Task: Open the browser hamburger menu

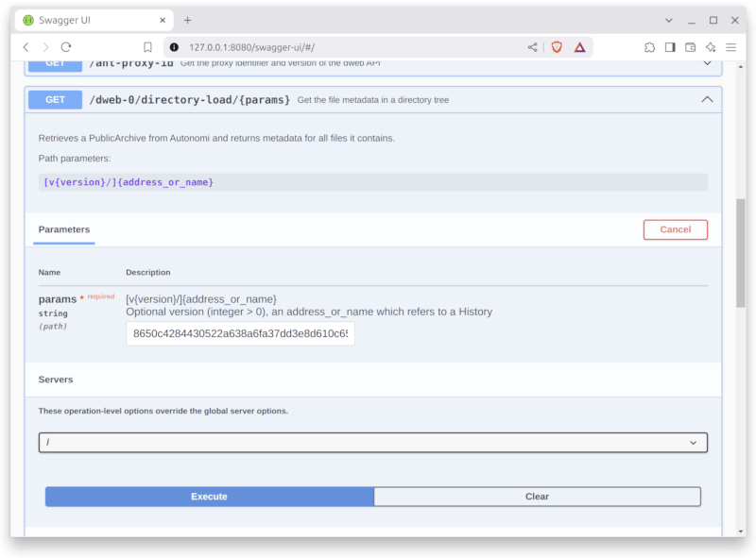Action: point(730,47)
